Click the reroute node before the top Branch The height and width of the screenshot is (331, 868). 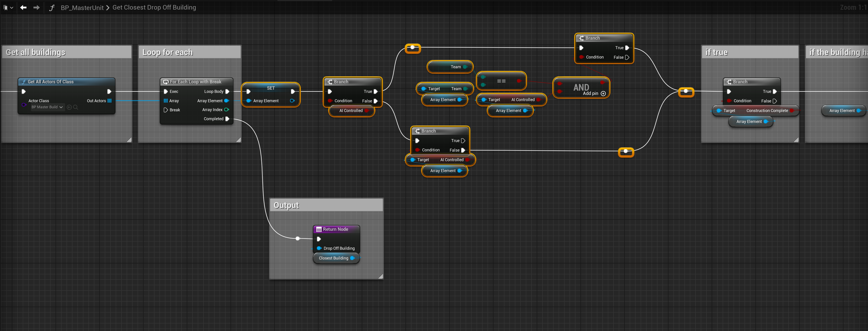413,48
